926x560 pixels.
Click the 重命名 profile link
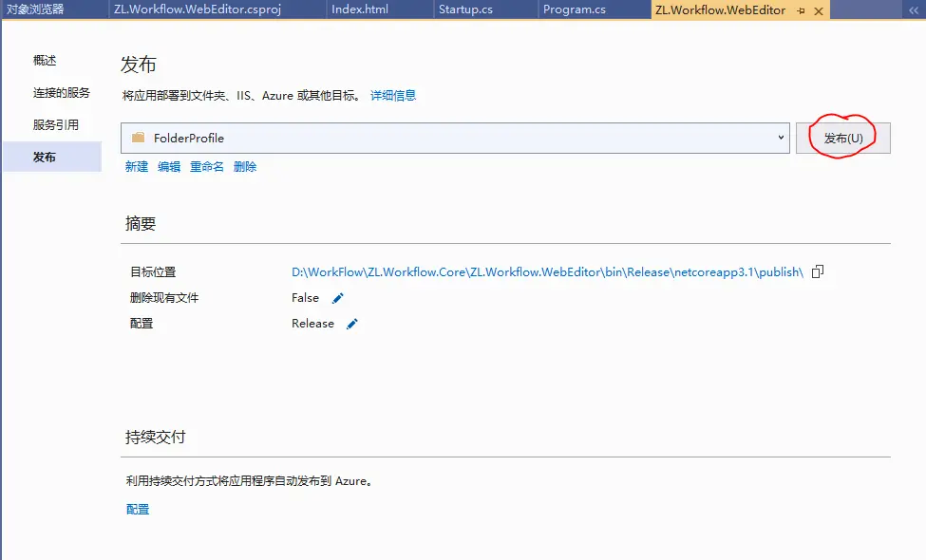[x=207, y=167]
